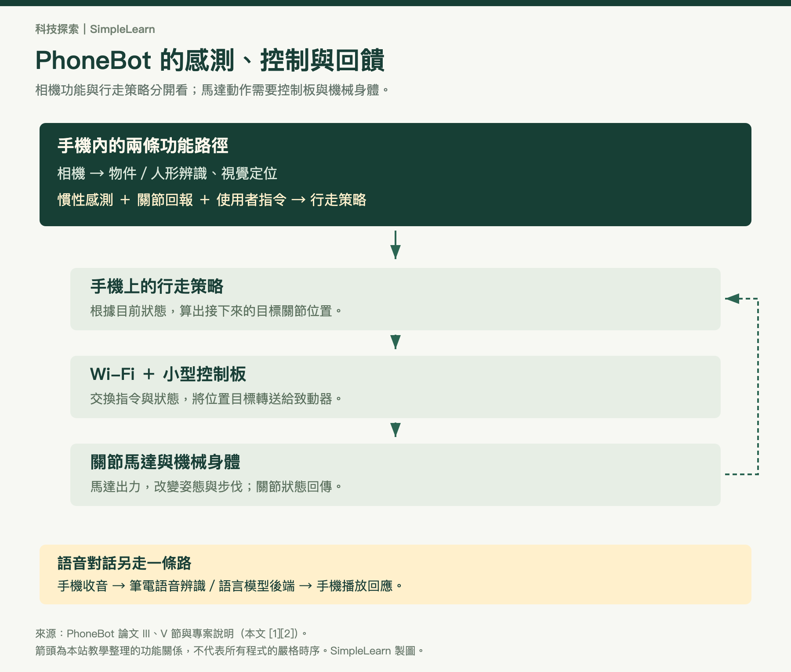Viewport: 791px width, 672px height.
Task: Click the 科技探索｜SimpleLearn header label
Action: click(x=95, y=29)
